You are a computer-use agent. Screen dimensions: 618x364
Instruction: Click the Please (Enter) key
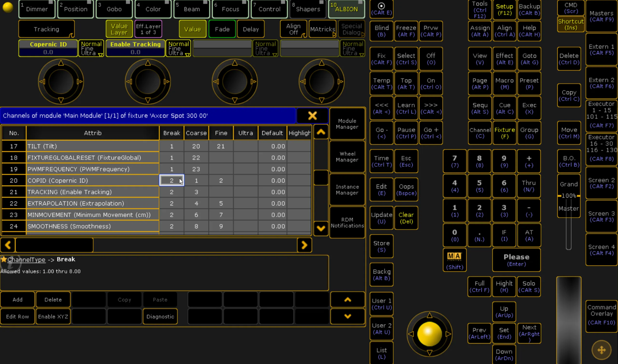[x=516, y=260]
